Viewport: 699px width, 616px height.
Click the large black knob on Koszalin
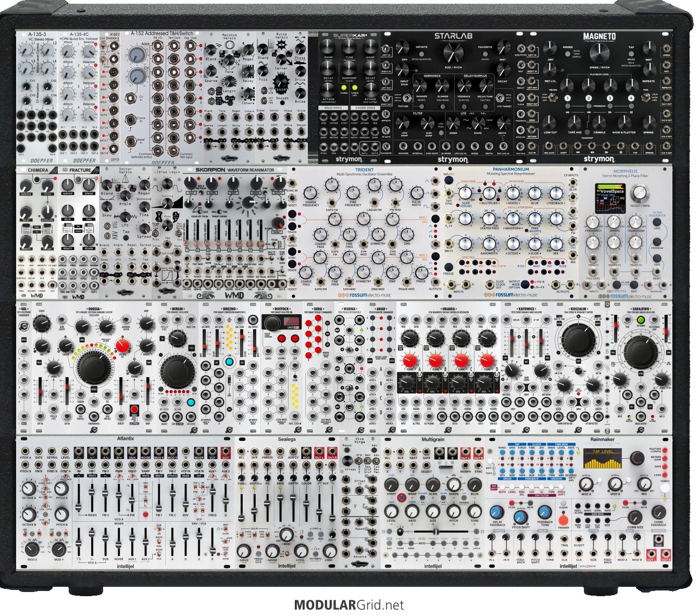[x=578, y=339]
